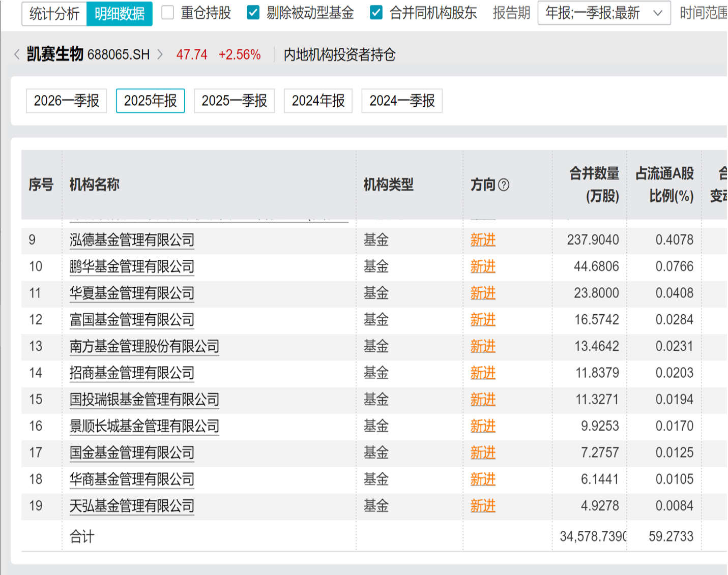728x575 pixels.
Task: Switch to 统计分析 tab
Action: click(54, 13)
